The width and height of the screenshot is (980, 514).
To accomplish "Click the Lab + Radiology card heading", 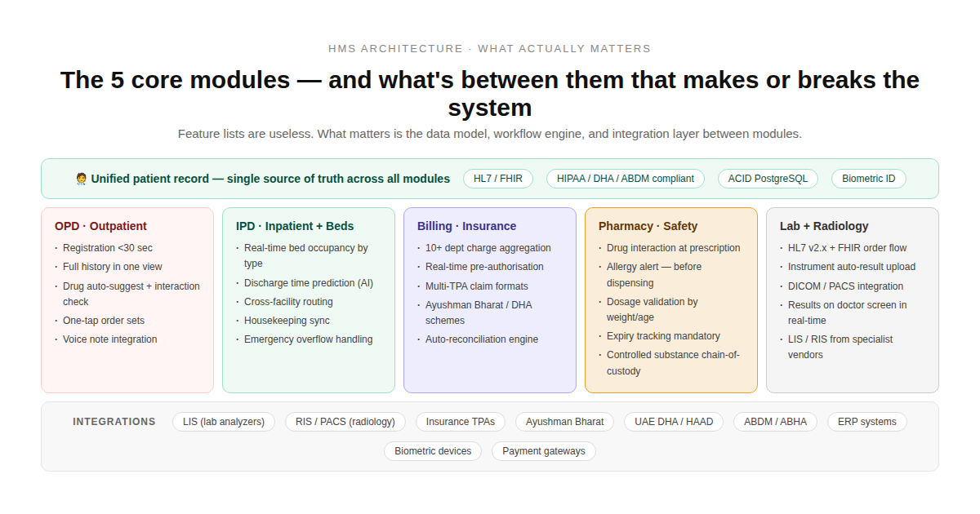I will coord(824,226).
